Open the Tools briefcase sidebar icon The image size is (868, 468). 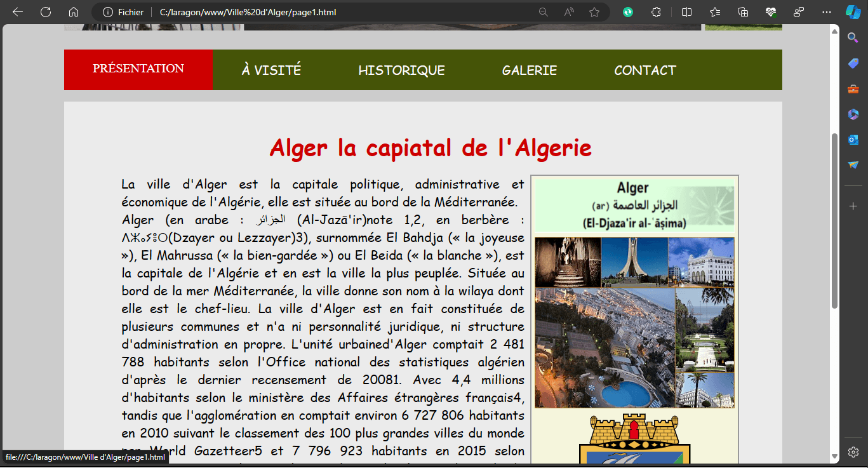[x=853, y=89]
